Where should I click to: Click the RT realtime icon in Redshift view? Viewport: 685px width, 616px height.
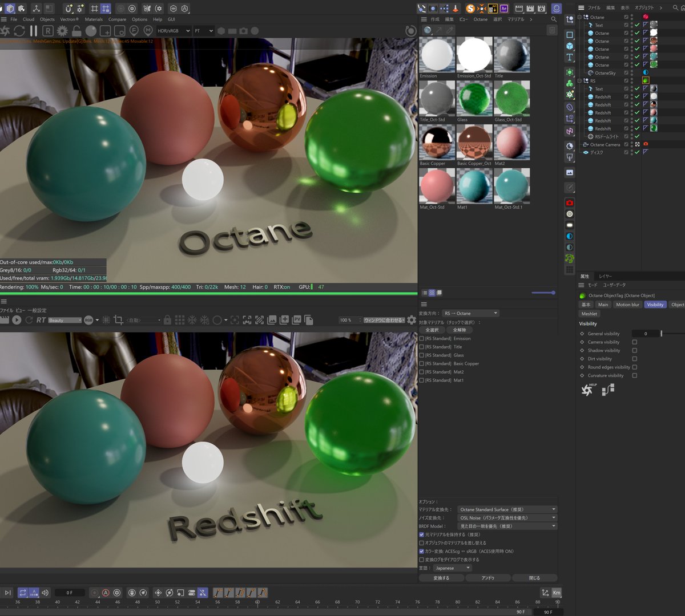[x=41, y=320]
